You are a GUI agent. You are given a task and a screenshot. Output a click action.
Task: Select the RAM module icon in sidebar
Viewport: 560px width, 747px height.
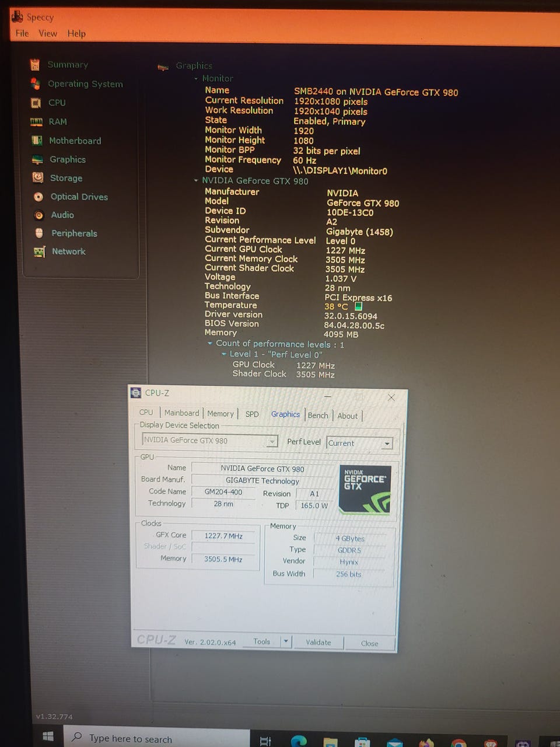36,121
